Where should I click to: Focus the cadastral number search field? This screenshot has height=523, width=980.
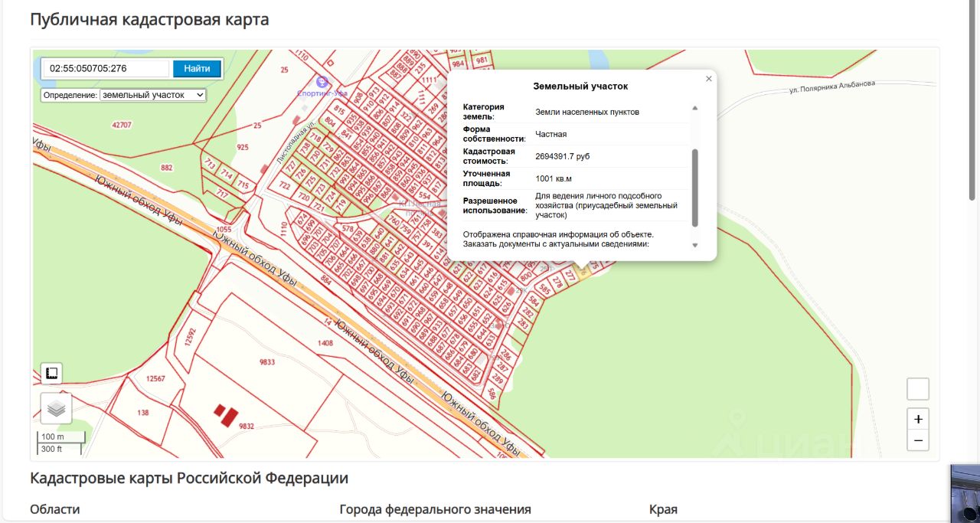coord(106,68)
